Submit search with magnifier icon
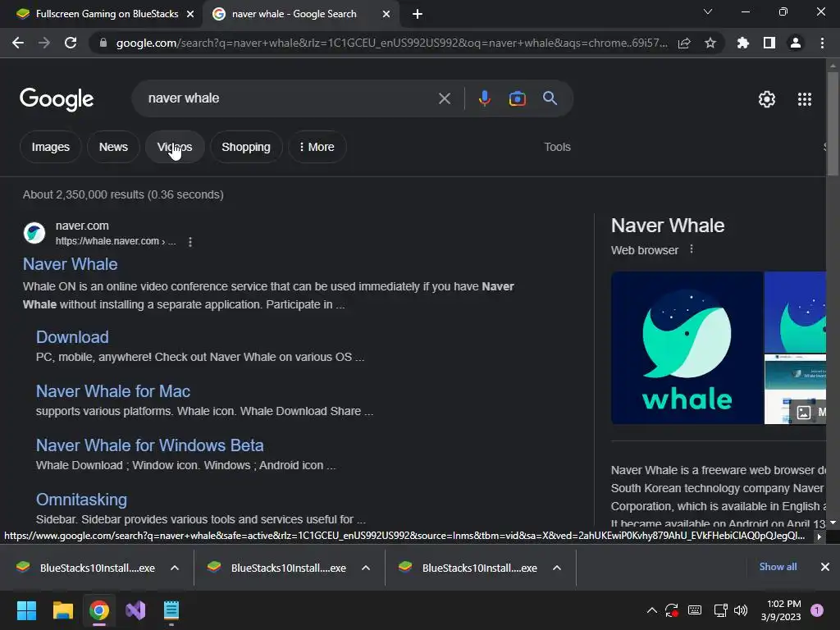 coord(550,98)
